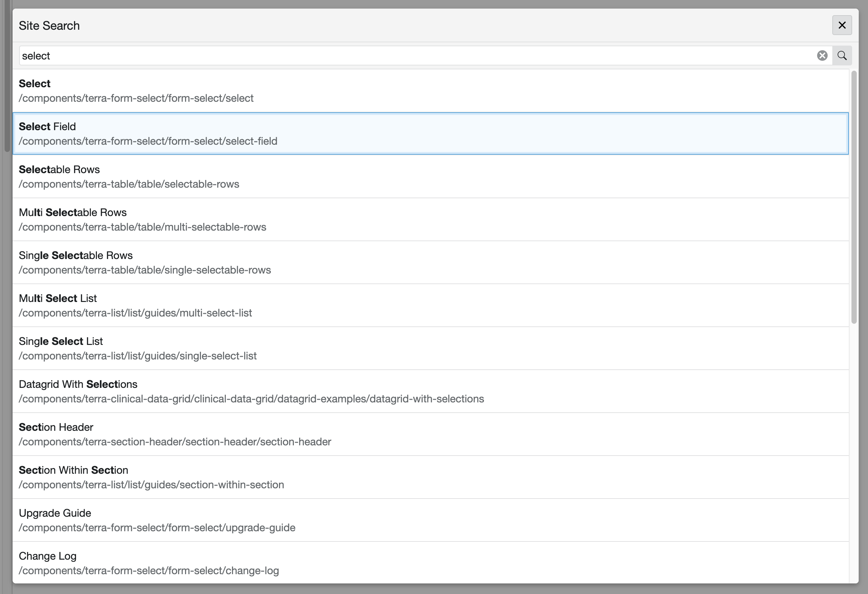Screen dimensions: 868x594
Task: Clear the search field using the circular X icon
Action: pos(822,55)
